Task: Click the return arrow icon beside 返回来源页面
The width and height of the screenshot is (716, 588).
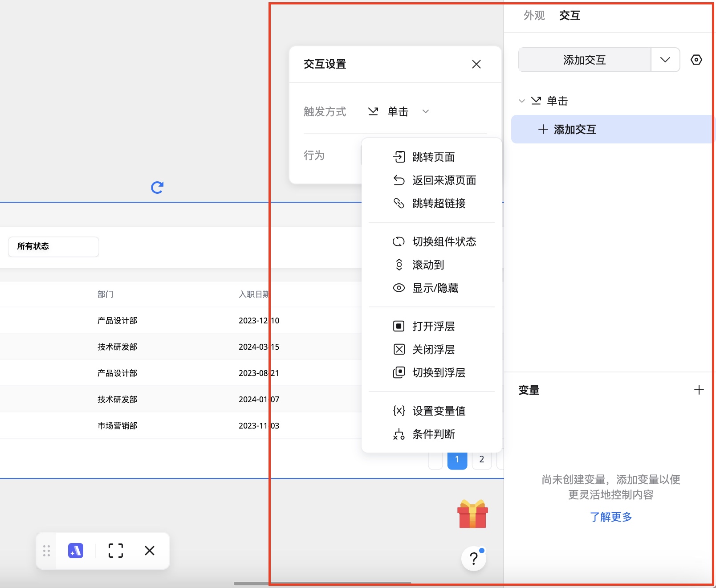Action: (x=399, y=180)
